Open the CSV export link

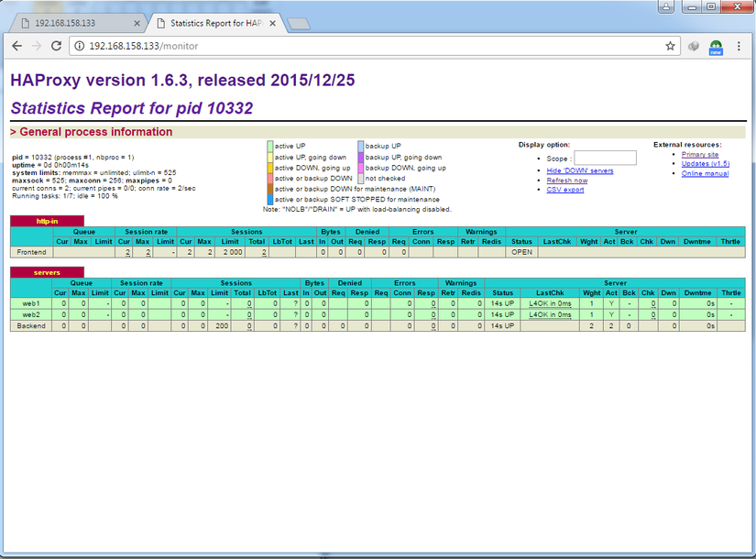point(565,190)
